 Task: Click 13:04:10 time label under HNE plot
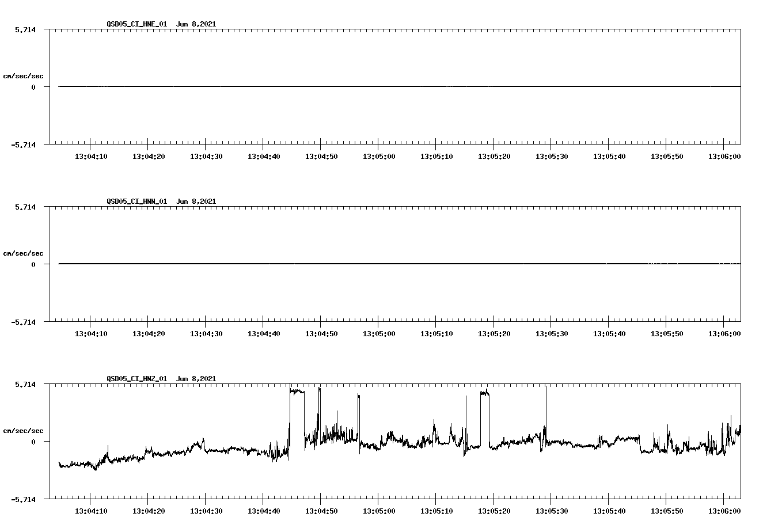pyautogui.click(x=91, y=157)
